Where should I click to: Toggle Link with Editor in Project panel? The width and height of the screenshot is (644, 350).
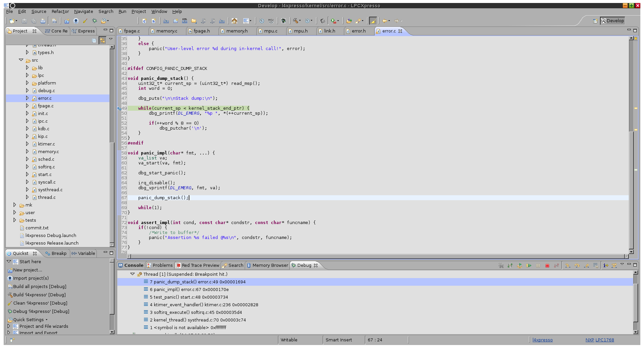[102, 40]
